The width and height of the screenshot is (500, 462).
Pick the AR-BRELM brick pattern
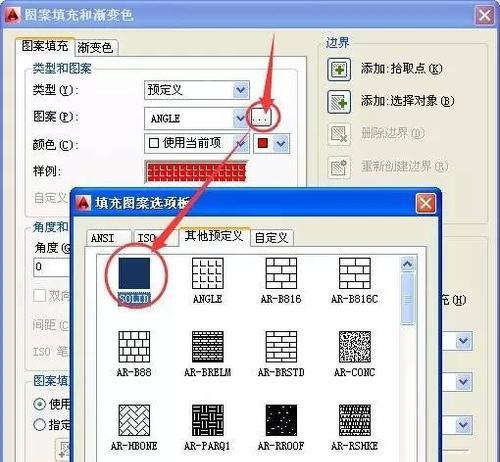(207, 347)
